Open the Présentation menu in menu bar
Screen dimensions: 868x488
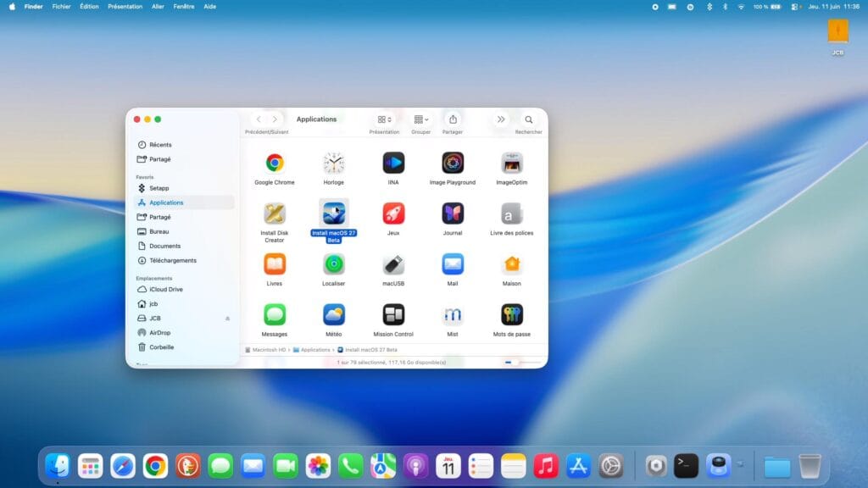click(125, 7)
